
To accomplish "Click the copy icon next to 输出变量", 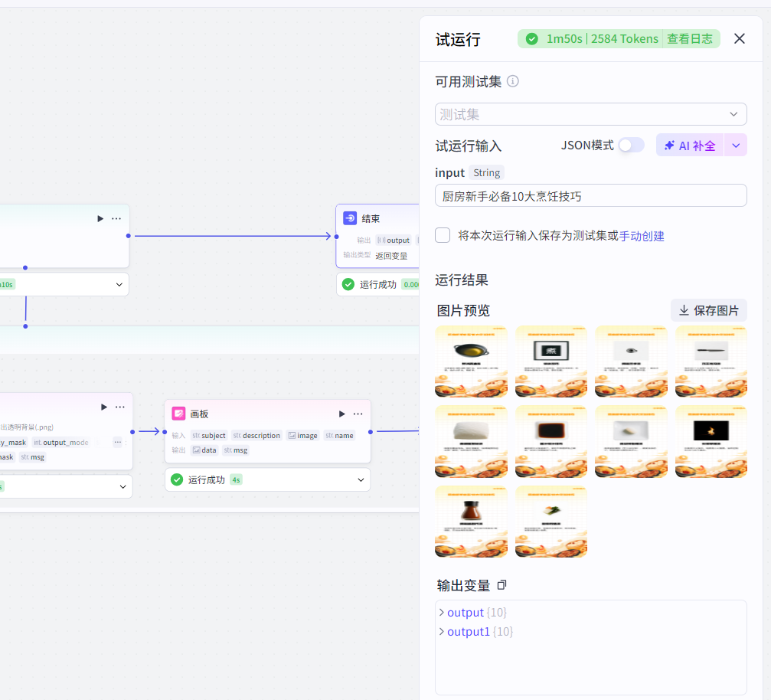I will (x=502, y=584).
